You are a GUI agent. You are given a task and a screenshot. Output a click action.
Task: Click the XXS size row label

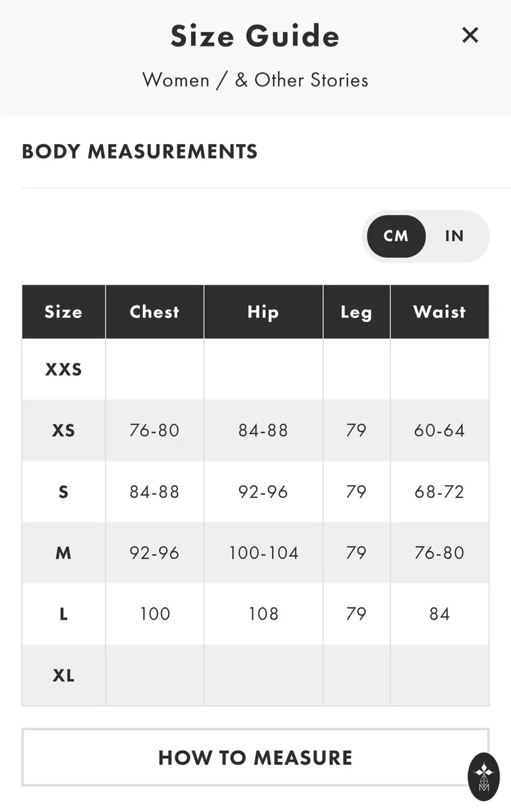click(x=64, y=369)
